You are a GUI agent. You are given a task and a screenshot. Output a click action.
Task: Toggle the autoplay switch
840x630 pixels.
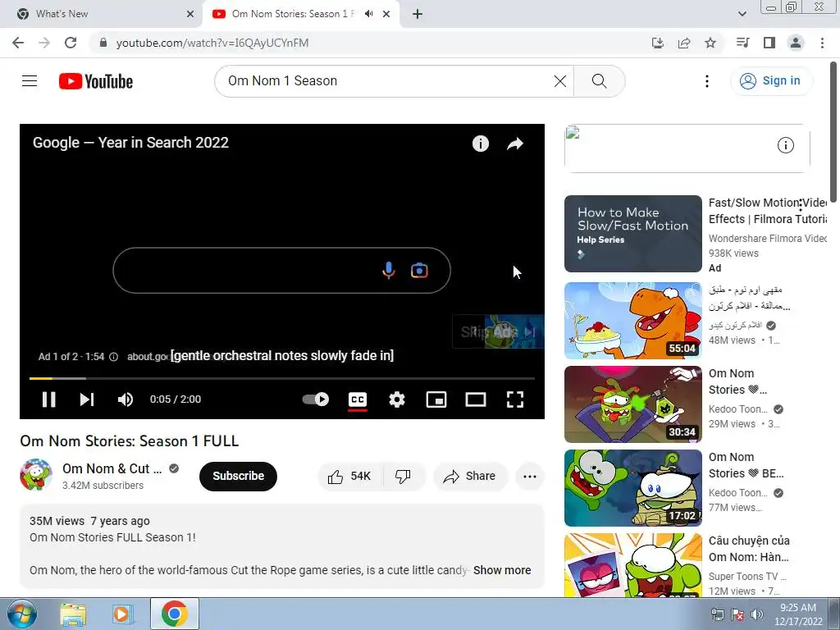(x=316, y=399)
